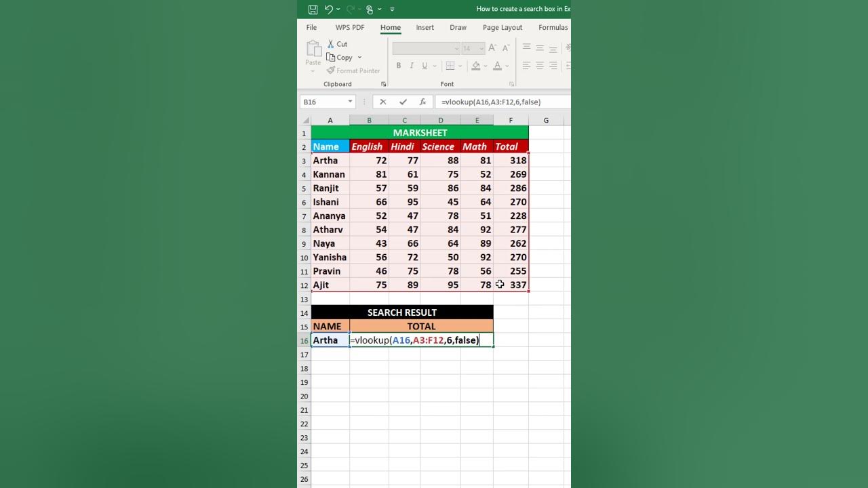Click Format Painter
The width and height of the screenshot is (868, 488).
click(353, 70)
